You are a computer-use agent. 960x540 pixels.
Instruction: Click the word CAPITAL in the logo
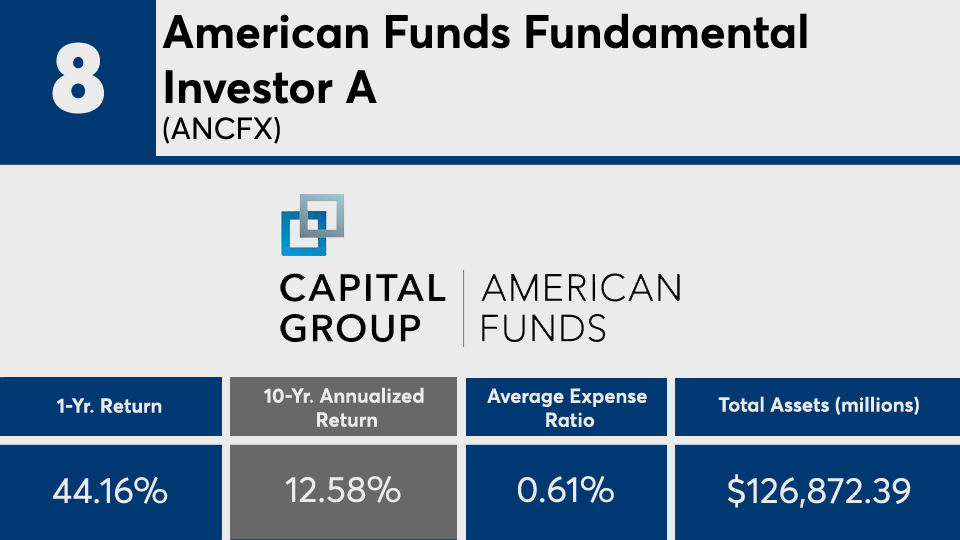pos(362,289)
